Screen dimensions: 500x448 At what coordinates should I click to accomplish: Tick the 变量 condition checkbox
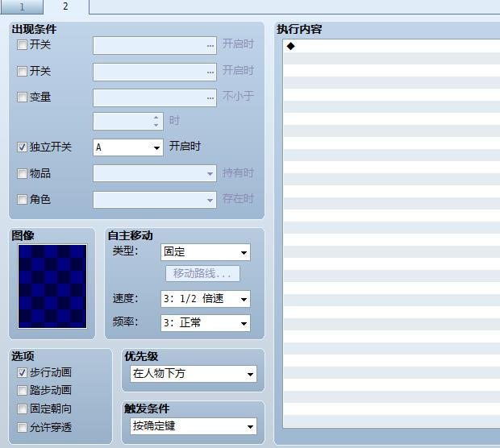point(22,97)
